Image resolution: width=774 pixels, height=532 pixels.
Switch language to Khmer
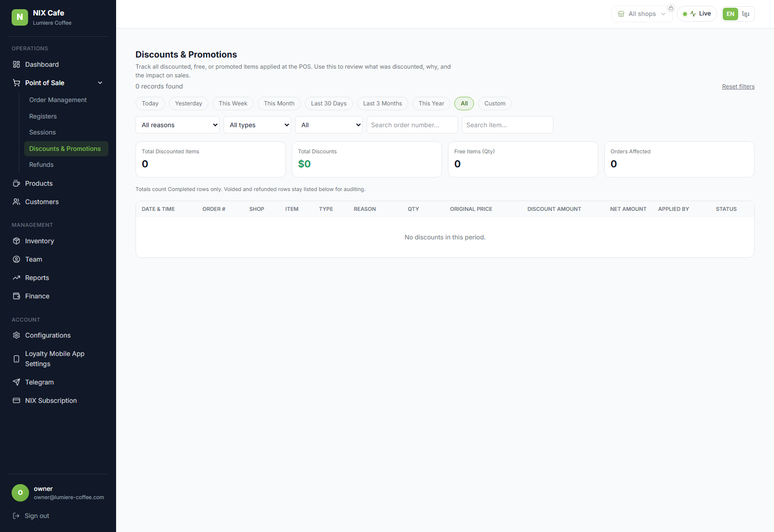point(746,14)
